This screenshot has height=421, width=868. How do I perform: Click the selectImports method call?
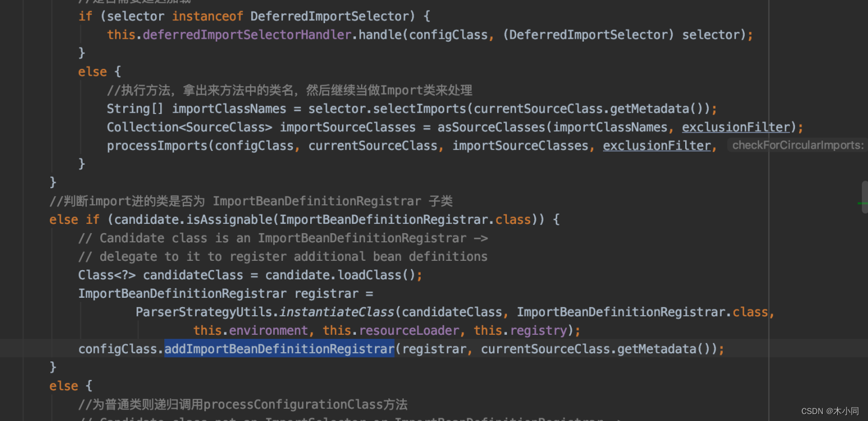[420, 109]
